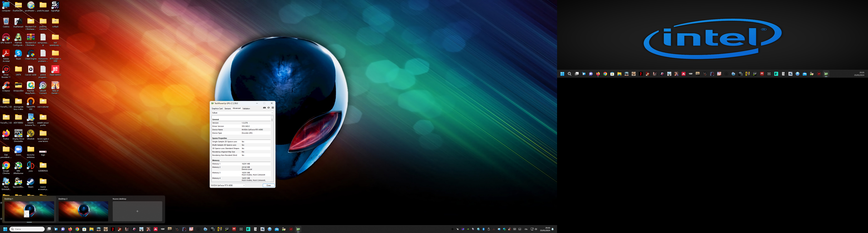Screen dimensions: 868x233
Task: Select the Driver Version row in GPU-Z
Action: click(x=241, y=126)
